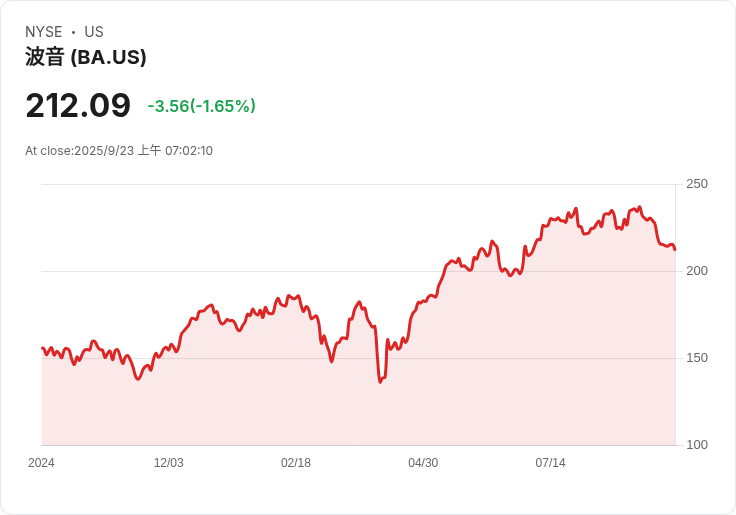This screenshot has width=736, height=515.
Task: Click the green -3.56(-1.65%) change value
Action: (x=201, y=106)
